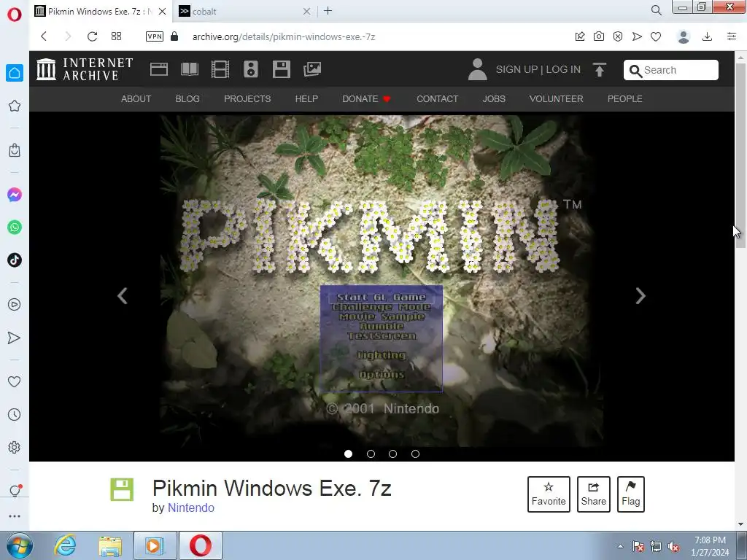Image resolution: width=747 pixels, height=560 pixels.
Task: Select the second carousel dot
Action: (371, 454)
